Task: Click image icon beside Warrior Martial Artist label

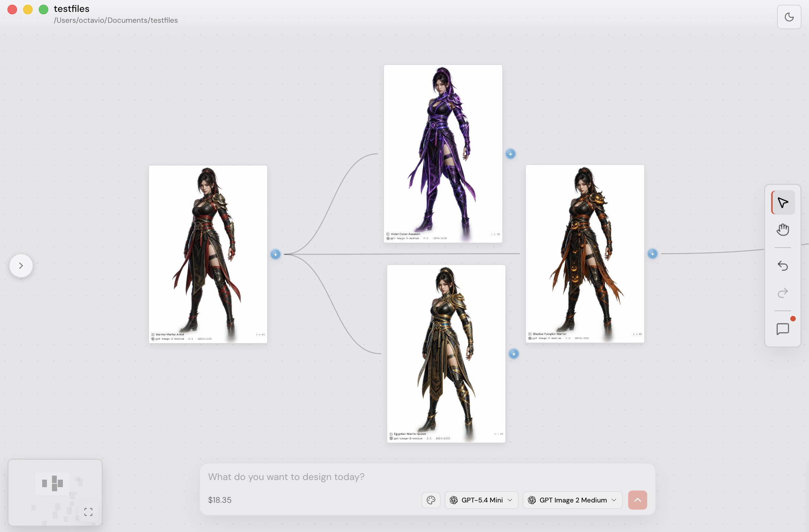Action: (153, 335)
